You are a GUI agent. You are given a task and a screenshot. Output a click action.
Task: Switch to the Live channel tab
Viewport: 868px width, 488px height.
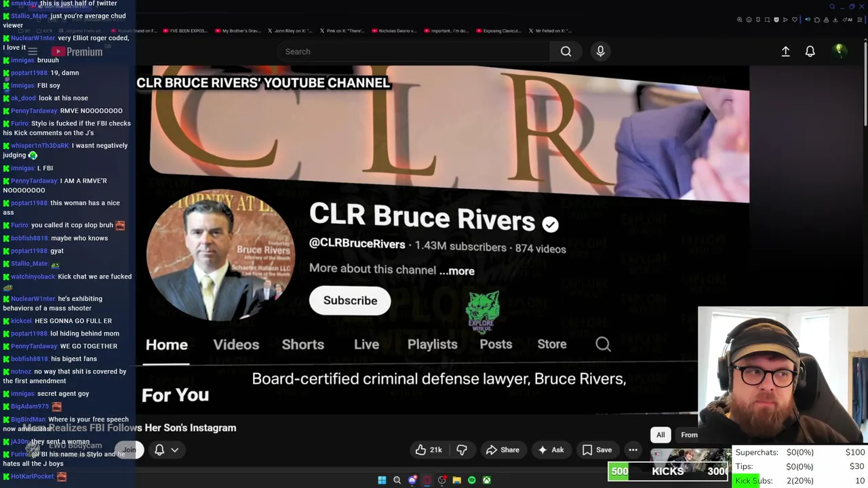click(366, 344)
